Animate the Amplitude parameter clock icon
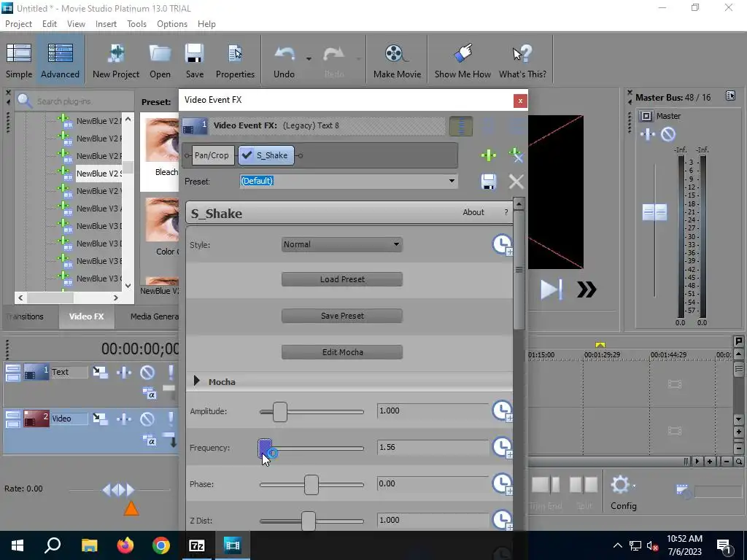 (x=502, y=411)
